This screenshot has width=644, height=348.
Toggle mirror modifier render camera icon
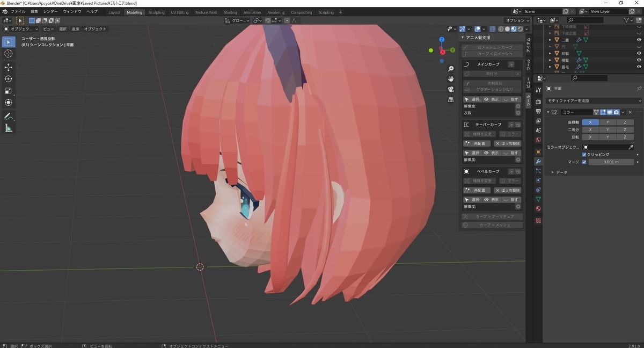616,112
